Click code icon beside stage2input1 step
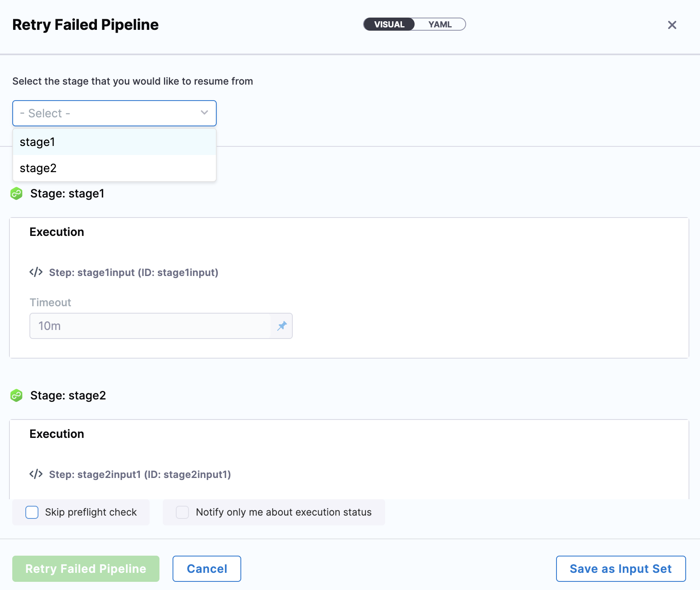Image resolution: width=700 pixels, height=590 pixels. click(36, 474)
